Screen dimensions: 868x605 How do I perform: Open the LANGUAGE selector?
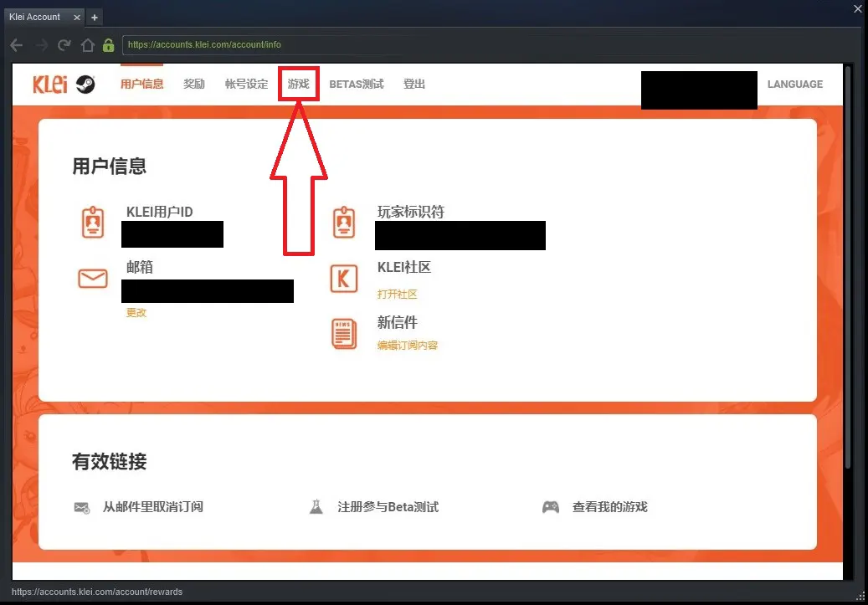point(794,85)
